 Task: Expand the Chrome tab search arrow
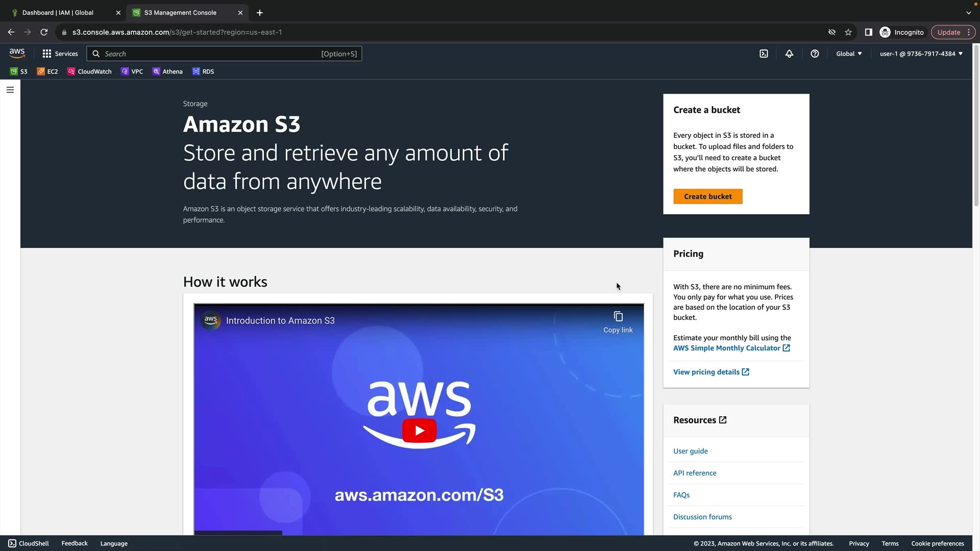point(968,13)
